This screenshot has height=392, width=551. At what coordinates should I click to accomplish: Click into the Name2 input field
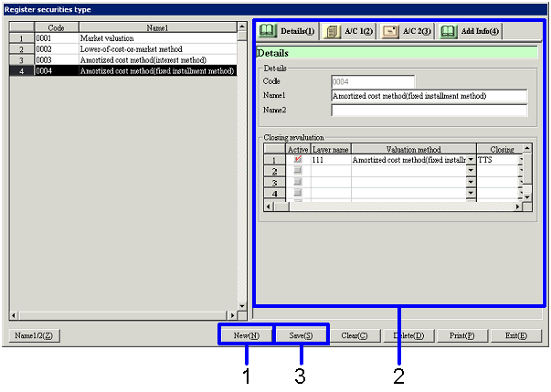429,111
